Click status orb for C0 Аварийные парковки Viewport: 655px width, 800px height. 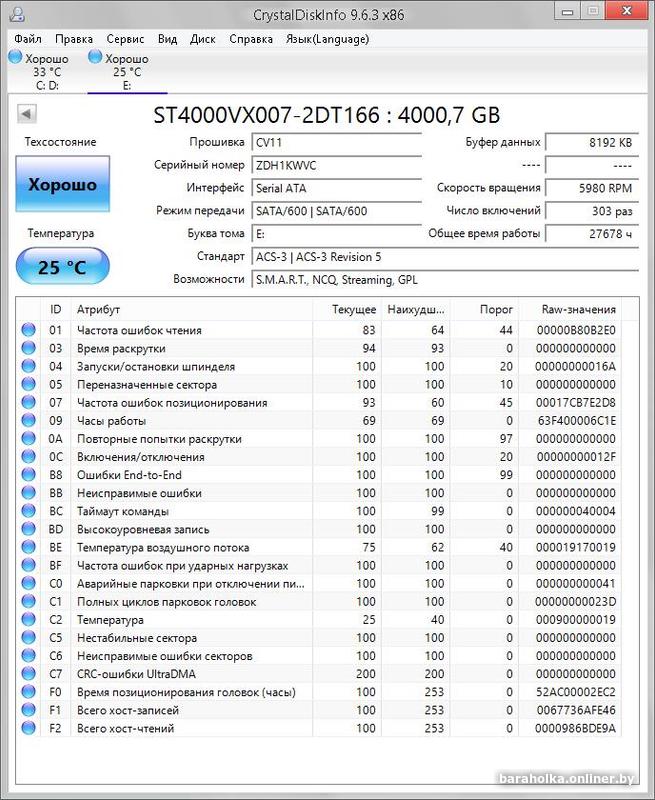pos(29,583)
